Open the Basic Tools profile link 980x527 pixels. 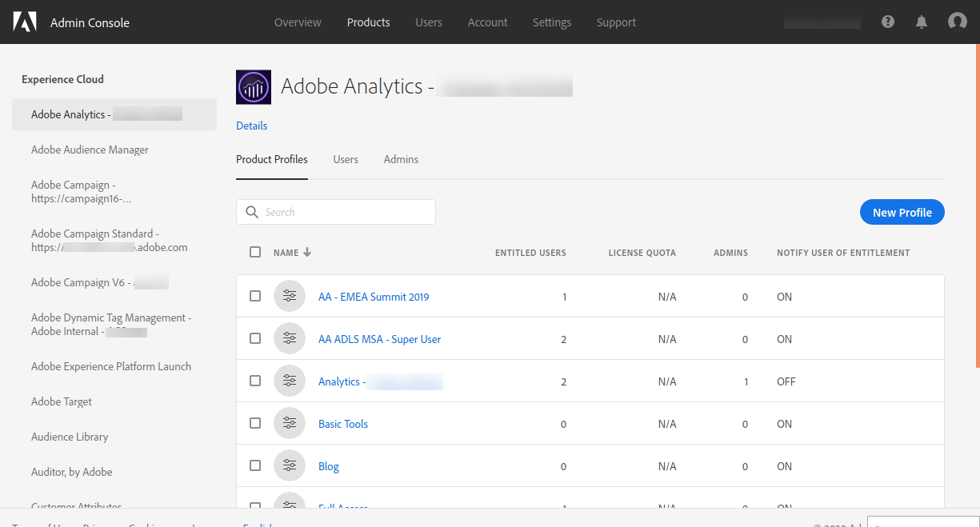pos(343,424)
